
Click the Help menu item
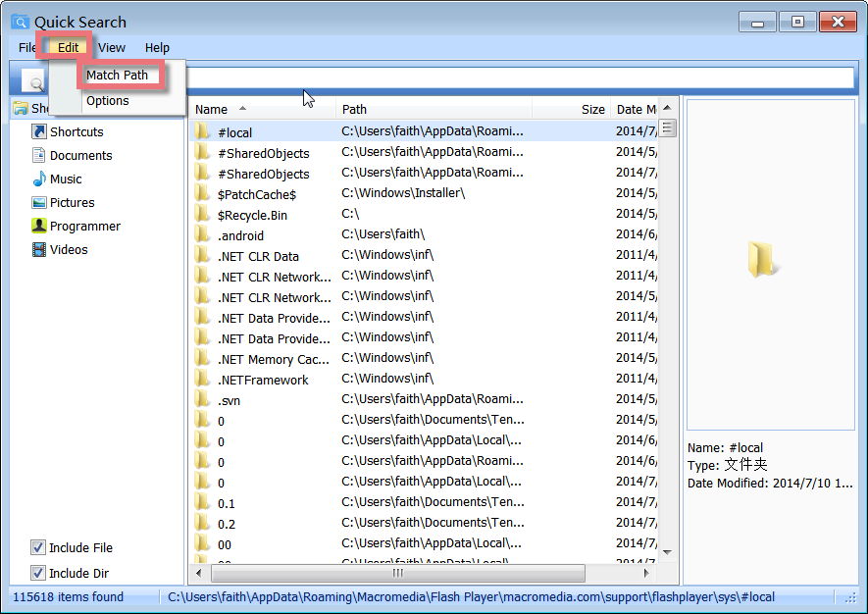pyautogui.click(x=157, y=47)
